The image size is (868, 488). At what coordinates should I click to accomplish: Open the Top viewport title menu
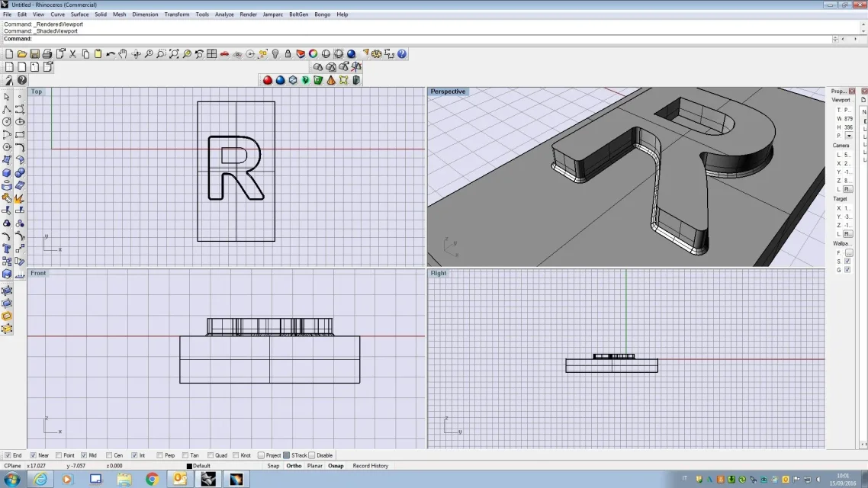pos(37,91)
